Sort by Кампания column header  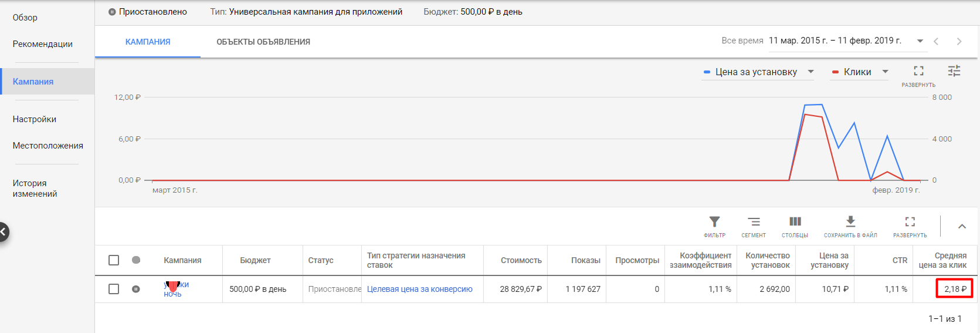point(182,260)
